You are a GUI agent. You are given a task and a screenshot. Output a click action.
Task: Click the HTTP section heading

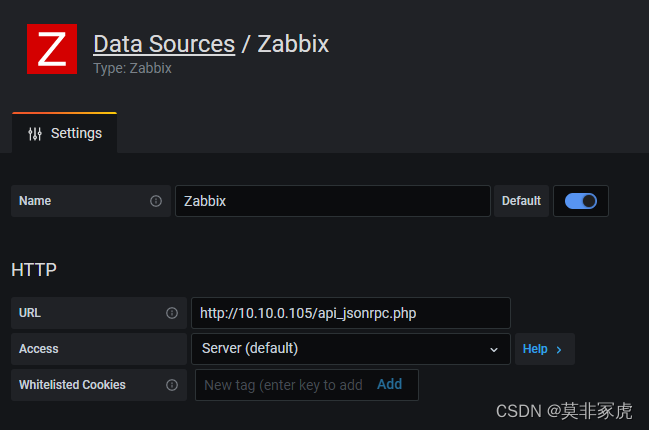click(34, 270)
